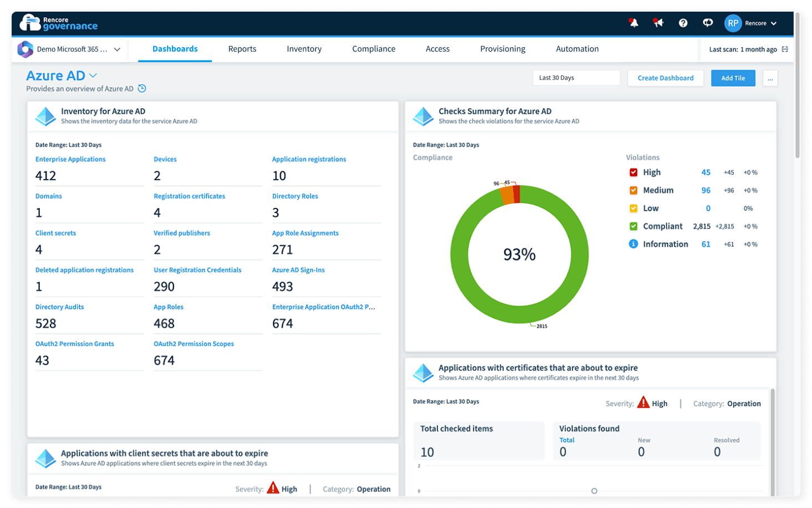Open the help question mark icon
The width and height of the screenshot is (812, 508).
[x=683, y=23]
